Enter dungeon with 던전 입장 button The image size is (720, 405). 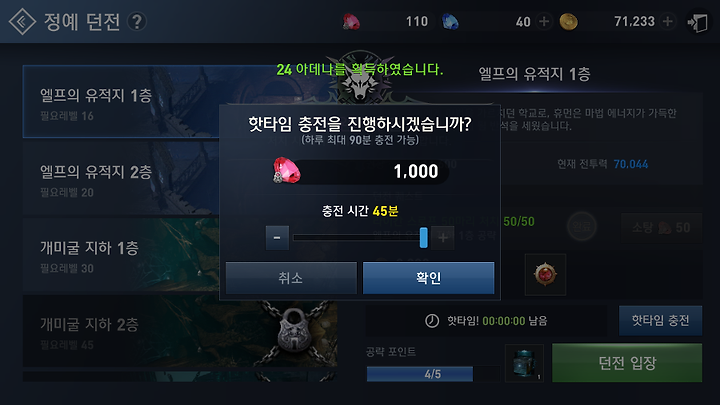(x=627, y=363)
